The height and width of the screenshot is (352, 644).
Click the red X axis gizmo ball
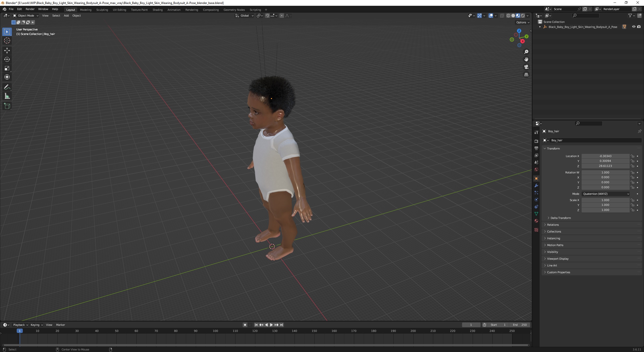click(x=522, y=41)
